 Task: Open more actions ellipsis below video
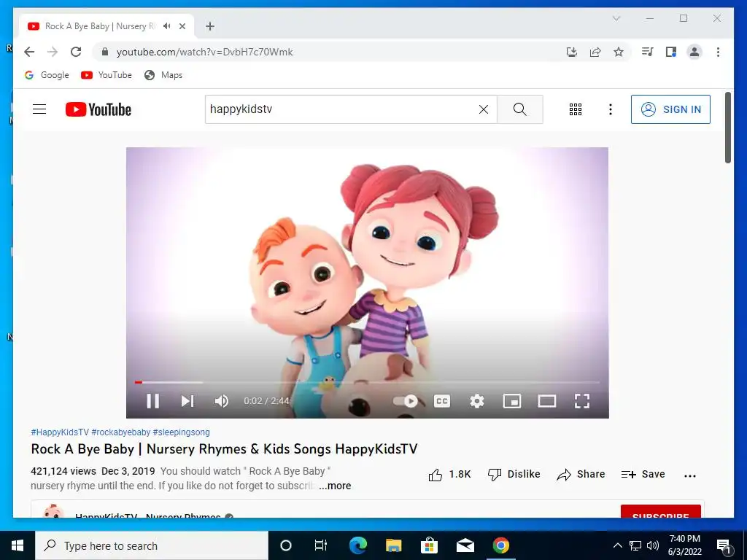(x=690, y=475)
